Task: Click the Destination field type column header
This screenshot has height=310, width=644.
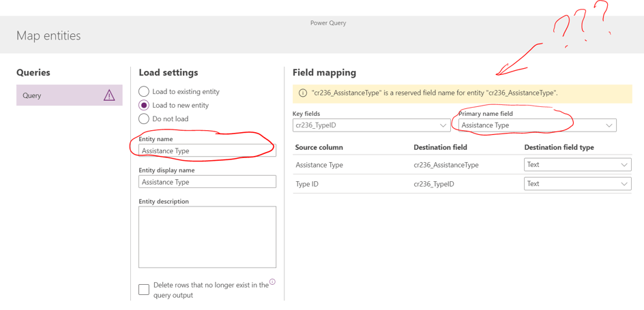Action: 559,147
